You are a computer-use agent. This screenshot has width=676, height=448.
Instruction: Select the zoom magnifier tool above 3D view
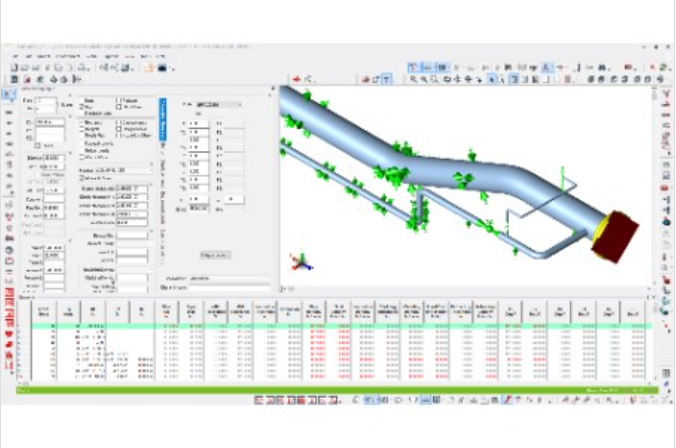tap(413, 79)
